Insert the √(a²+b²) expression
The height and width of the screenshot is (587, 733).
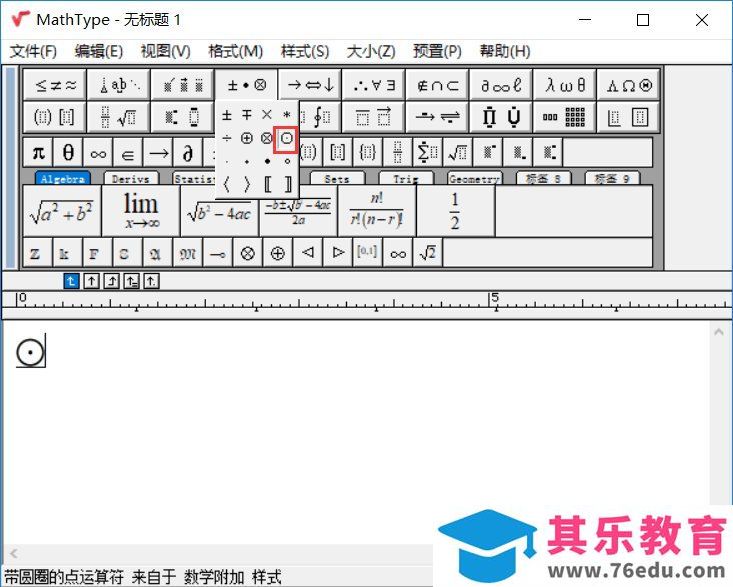pyautogui.click(x=62, y=211)
